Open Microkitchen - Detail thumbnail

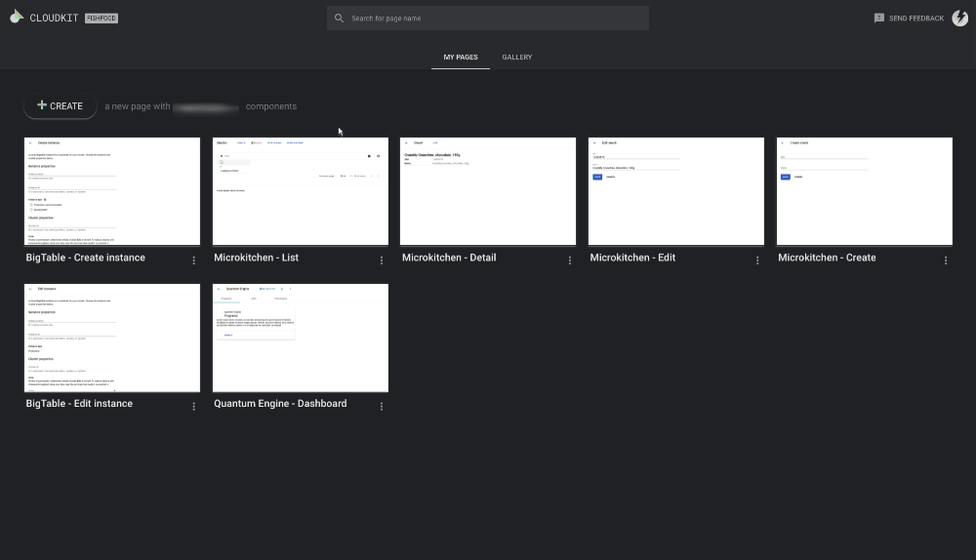[x=488, y=191]
